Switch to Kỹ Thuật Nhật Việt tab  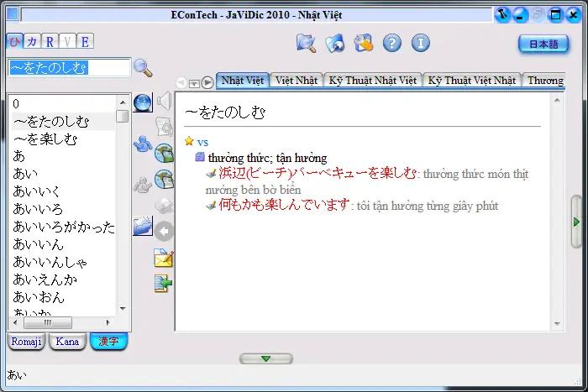(373, 81)
